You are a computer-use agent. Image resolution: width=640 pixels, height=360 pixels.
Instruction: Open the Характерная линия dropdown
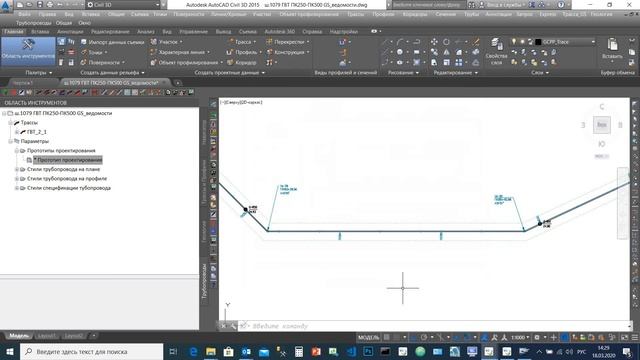180,52
